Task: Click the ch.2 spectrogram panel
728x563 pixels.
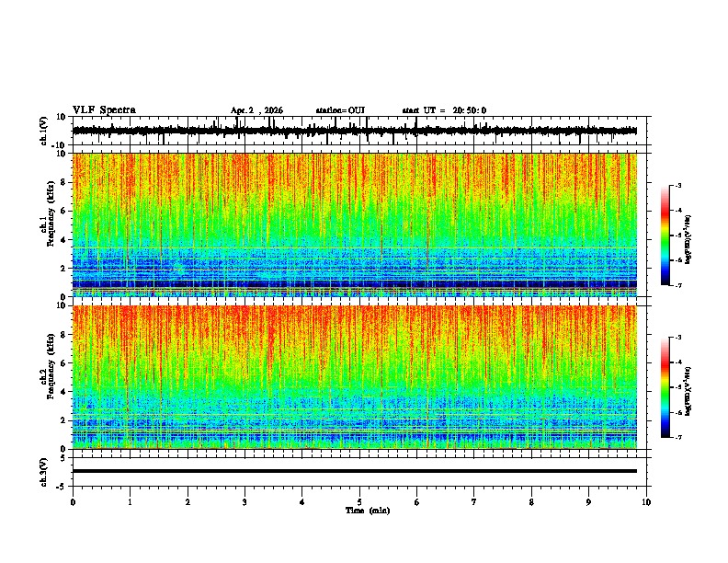Action: (x=355, y=377)
